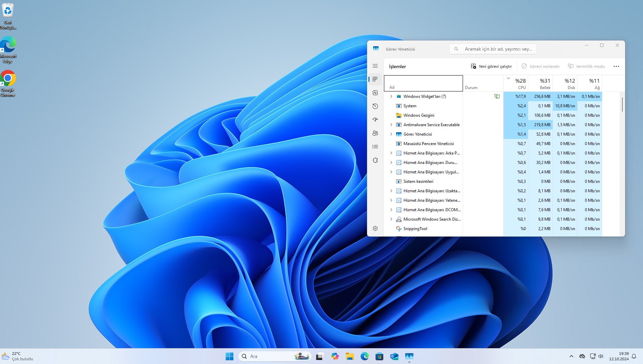Open Task Manager settings gear
The image size is (643, 364).
click(375, 228)
